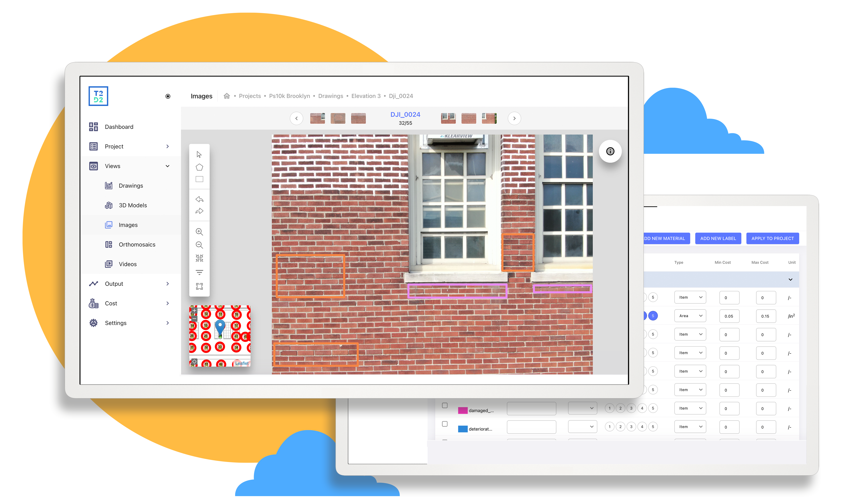Screen dimensions: 845x504
Task: Select the zoom-in tool
Action: (200, 232)
